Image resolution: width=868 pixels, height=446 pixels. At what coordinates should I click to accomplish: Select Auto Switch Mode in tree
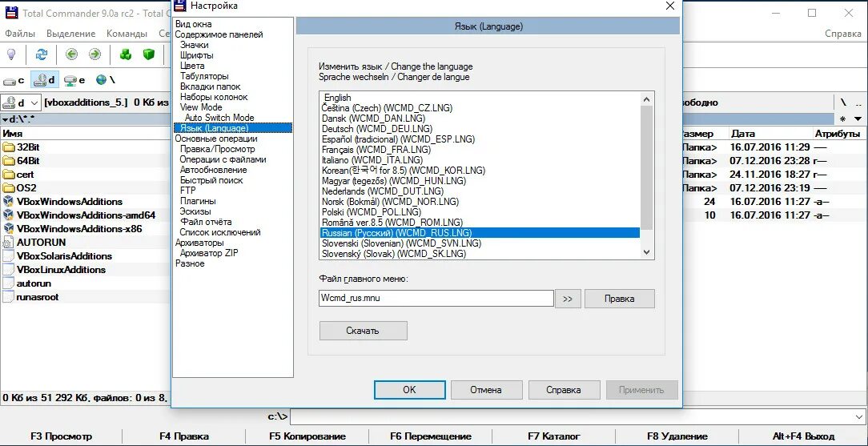(219, 118)
